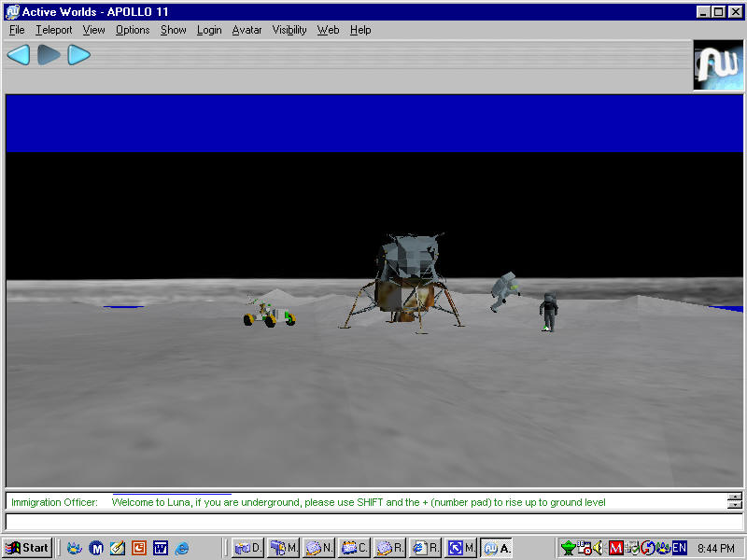
Task: Launch the round blue M quick launch icon
Action: 96,548
